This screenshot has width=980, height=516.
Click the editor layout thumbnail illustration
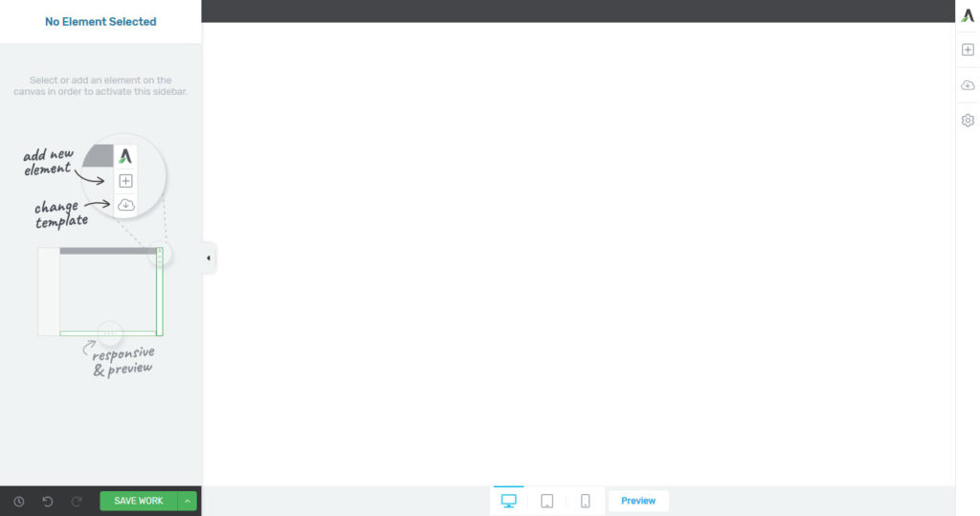click(100, 291)
